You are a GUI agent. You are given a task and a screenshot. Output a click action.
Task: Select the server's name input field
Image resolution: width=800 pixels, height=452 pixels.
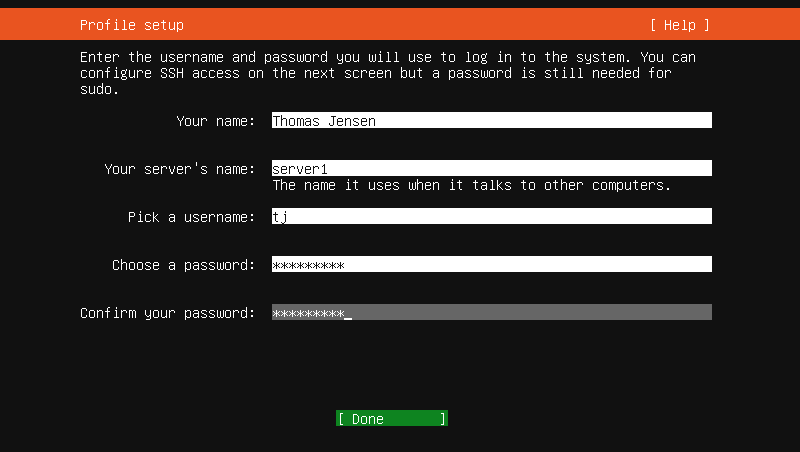click(491, 168)
